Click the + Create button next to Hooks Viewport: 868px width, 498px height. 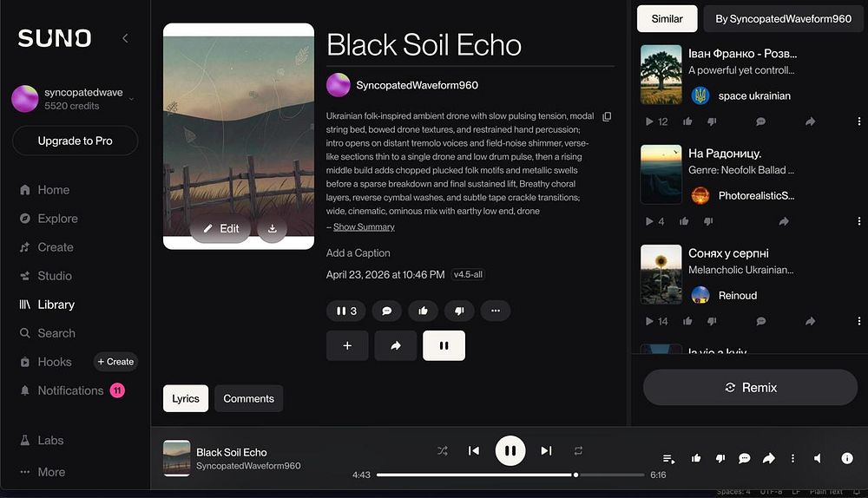click(x=115, y=361)
